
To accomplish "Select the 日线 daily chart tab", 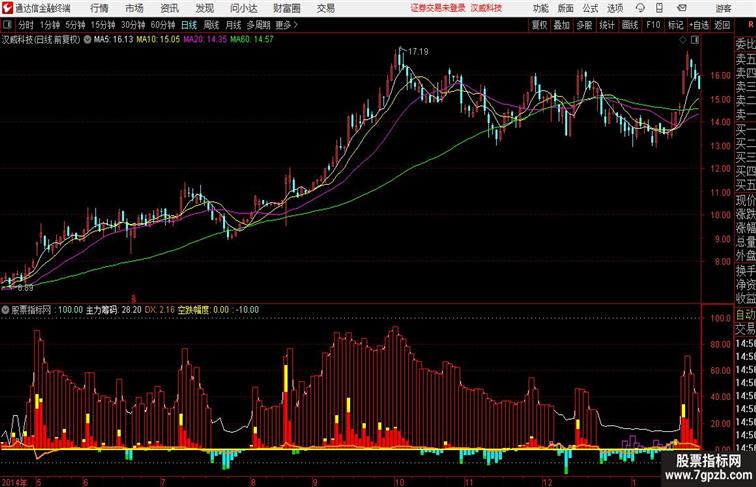I will (x=189, y=25).
